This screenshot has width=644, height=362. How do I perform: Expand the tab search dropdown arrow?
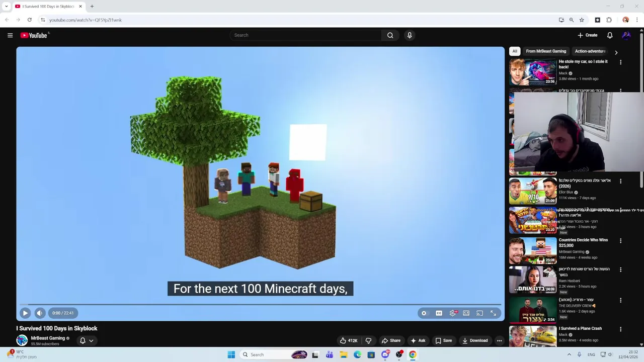click(6, 7)
